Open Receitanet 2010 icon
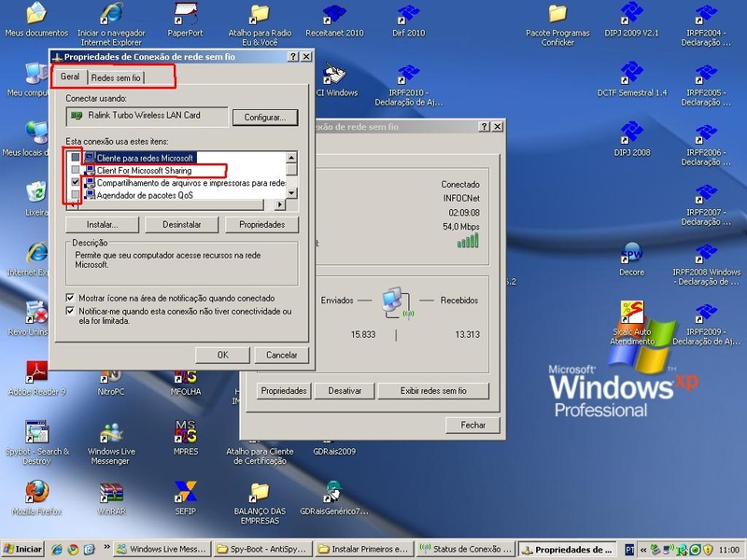 pyautogui.click(x=334, y=21)
